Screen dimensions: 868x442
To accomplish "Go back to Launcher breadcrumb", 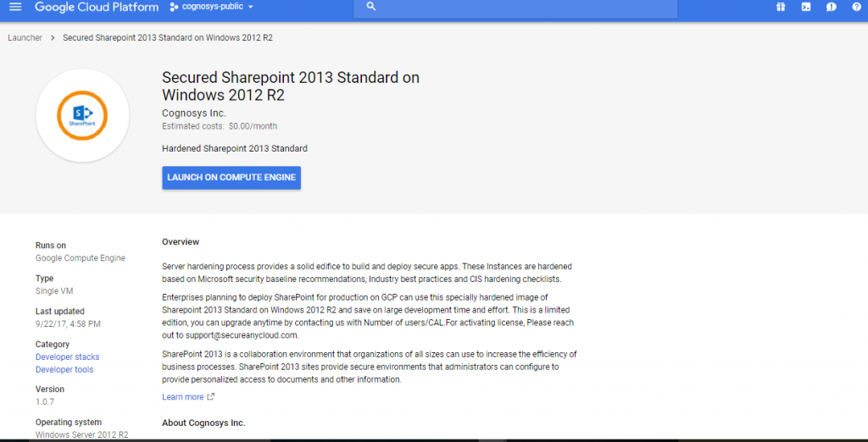I will pos(25,37).
